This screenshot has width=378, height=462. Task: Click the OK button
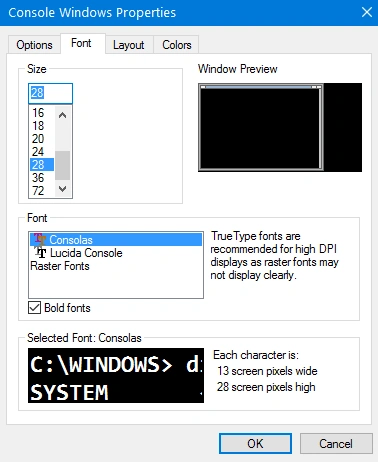(255, 444)
